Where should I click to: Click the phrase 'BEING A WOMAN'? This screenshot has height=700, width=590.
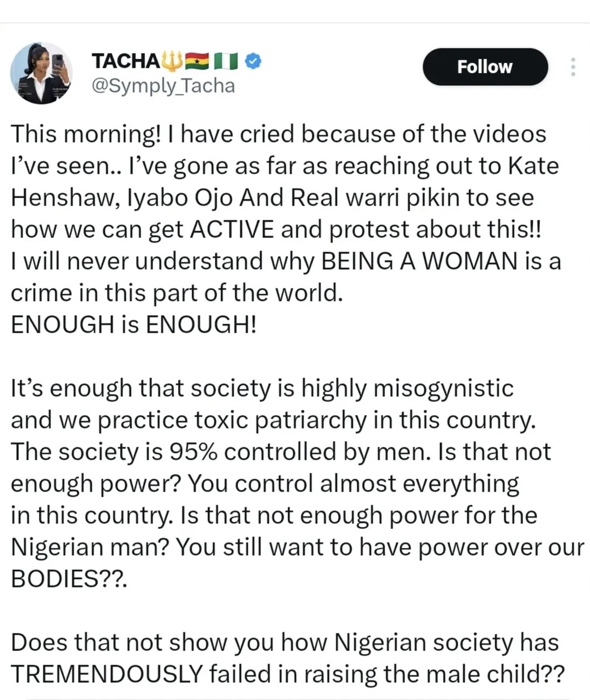tap(418, 261)
